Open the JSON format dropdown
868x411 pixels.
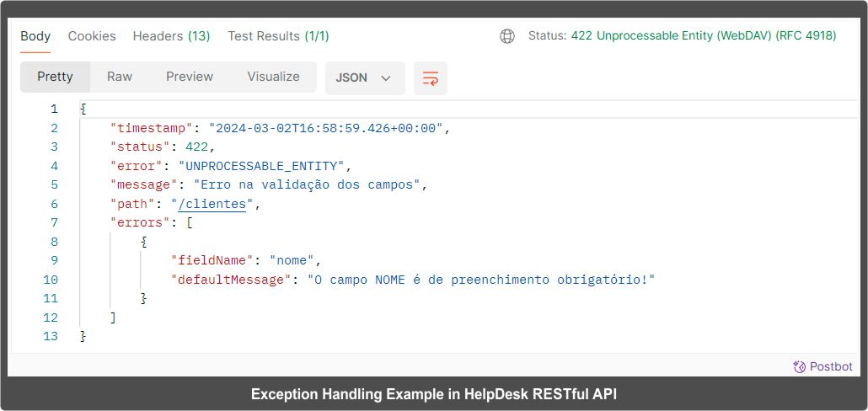365,78
